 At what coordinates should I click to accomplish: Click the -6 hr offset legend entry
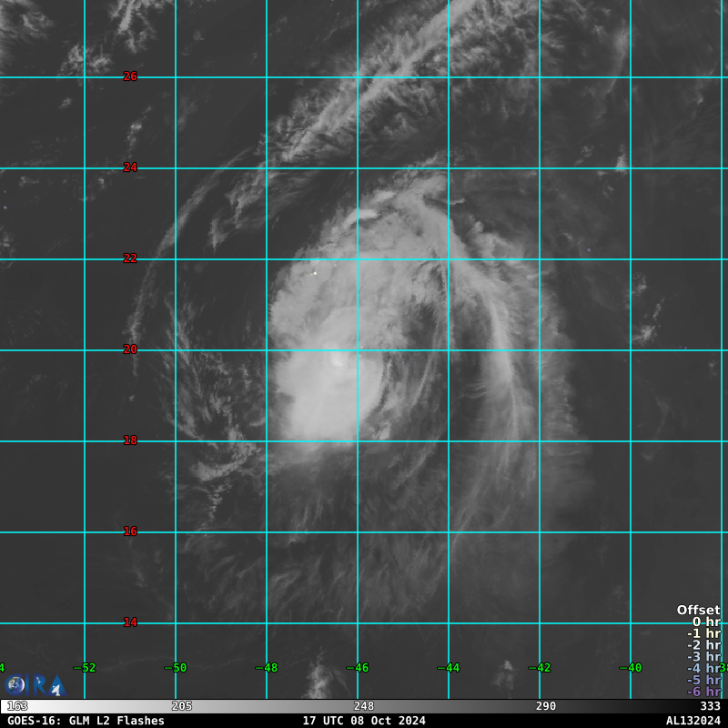pos(703,692)
